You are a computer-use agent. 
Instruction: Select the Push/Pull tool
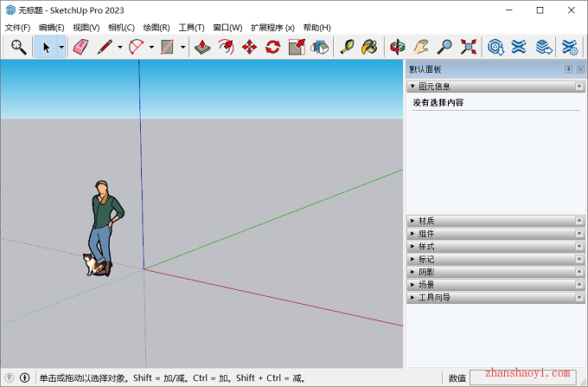point(202,47)
